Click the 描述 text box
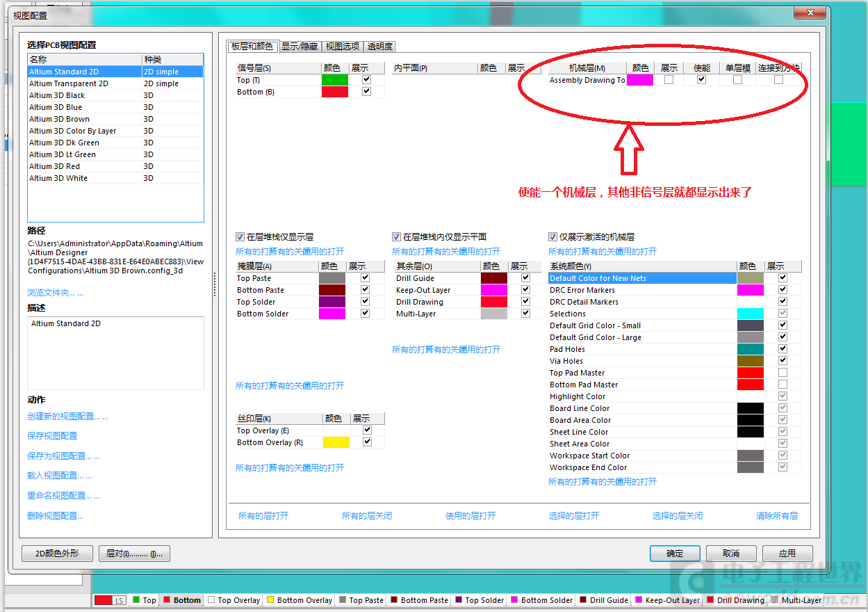Viewport: 868px width, 612px height. click(x=115, y=353)
